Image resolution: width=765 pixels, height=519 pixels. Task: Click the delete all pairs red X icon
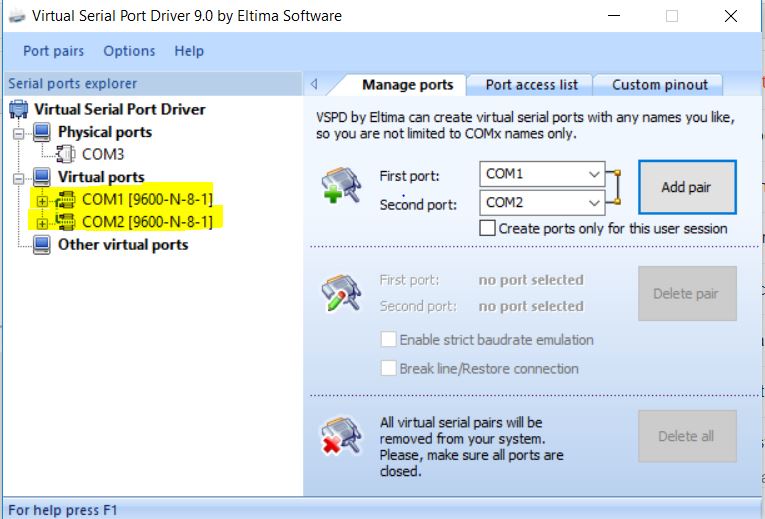tap(341, 436)
